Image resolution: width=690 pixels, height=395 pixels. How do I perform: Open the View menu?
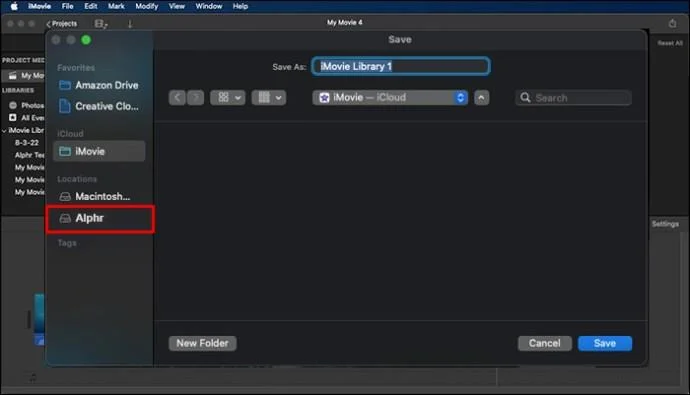[x=176, y=6]
